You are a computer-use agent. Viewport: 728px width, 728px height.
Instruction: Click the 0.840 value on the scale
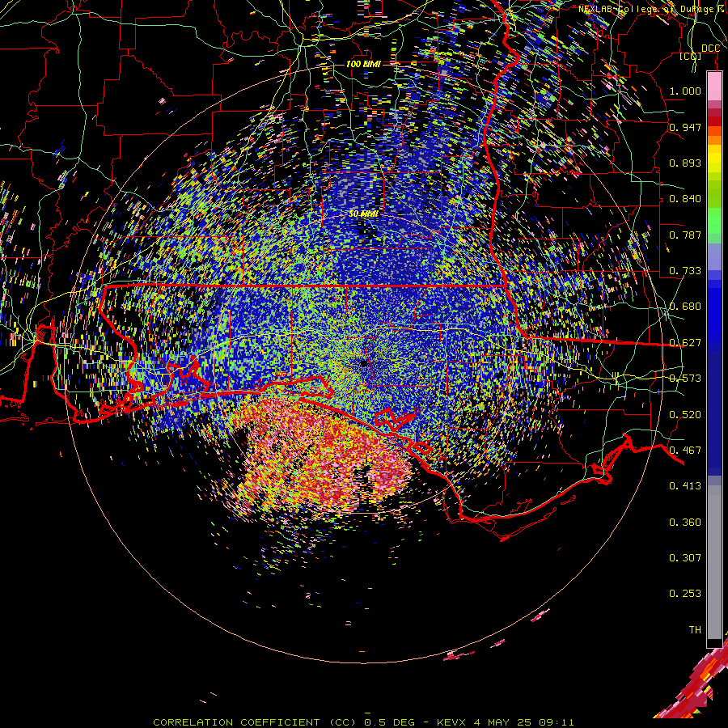(x=685, y=199)
